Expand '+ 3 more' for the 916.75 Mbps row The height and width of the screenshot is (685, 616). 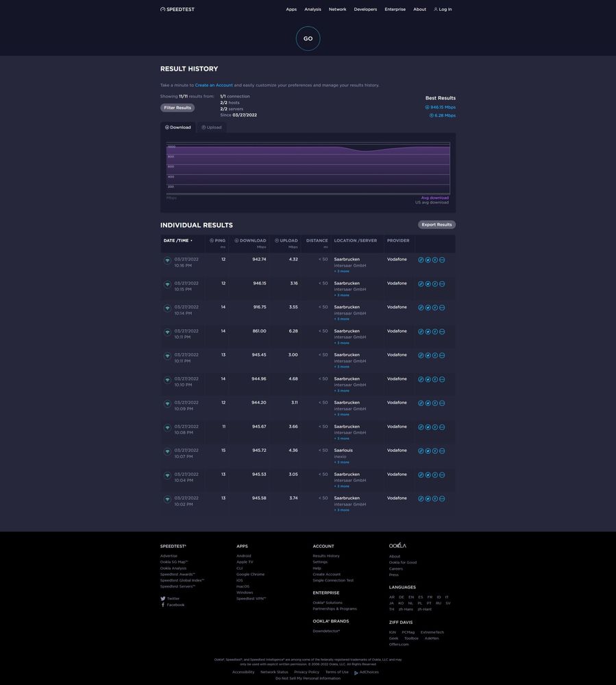341,319
